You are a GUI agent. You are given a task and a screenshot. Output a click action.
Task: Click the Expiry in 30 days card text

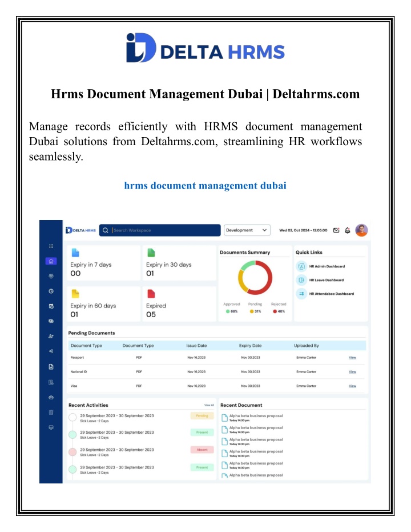click(x=169, y=265)
